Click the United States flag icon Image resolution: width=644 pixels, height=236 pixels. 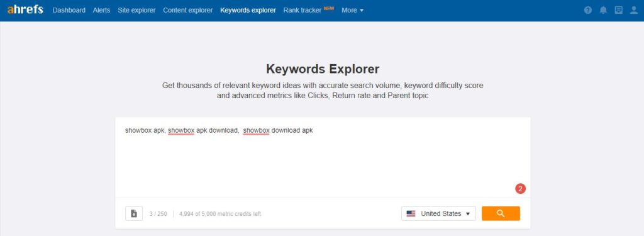coord(411,214)
